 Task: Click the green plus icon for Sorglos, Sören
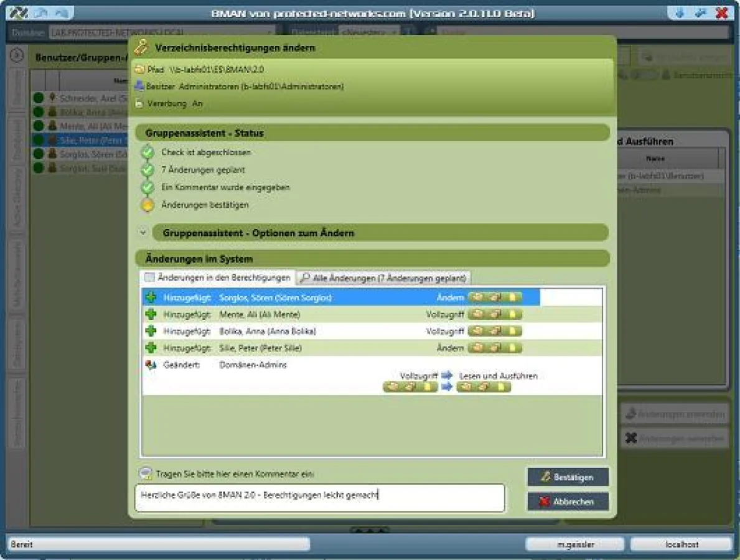(151, 297)
